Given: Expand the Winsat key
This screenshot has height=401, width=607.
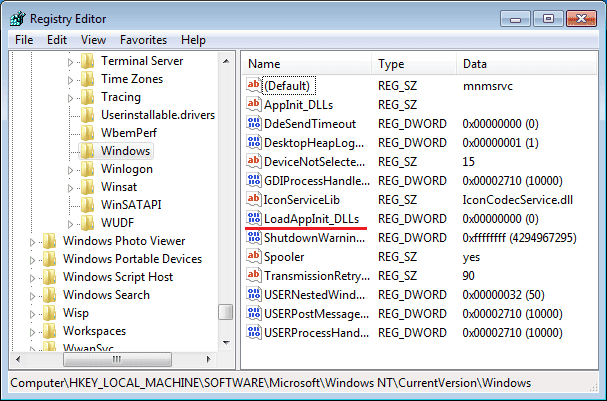Looking at the screenshot, I should click(70, 188).
